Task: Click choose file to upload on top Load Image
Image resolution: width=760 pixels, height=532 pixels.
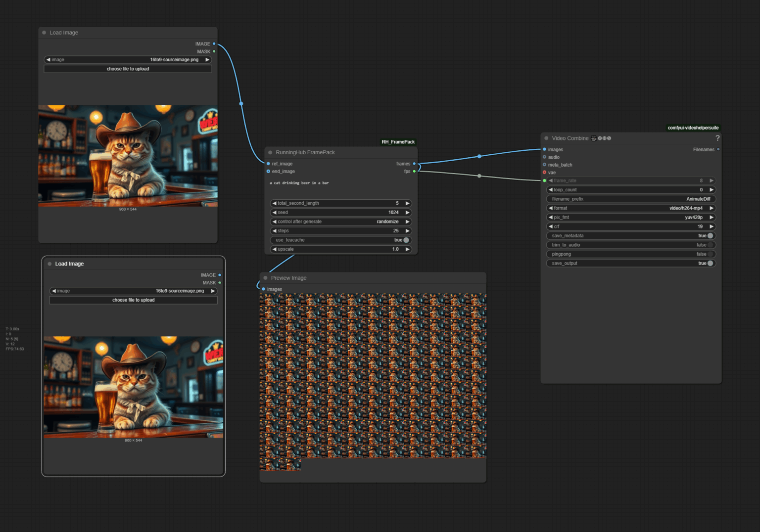Action: point(127,69)
